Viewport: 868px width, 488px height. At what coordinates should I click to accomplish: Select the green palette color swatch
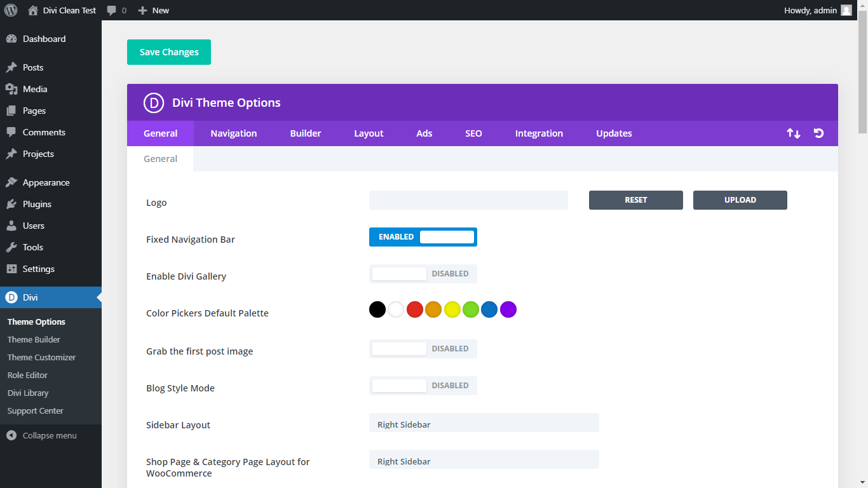click(x=471, y=309)
